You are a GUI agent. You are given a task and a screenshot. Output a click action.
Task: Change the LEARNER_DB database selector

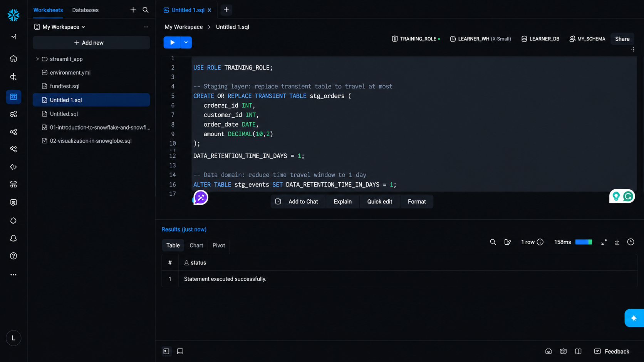[540, 39]
